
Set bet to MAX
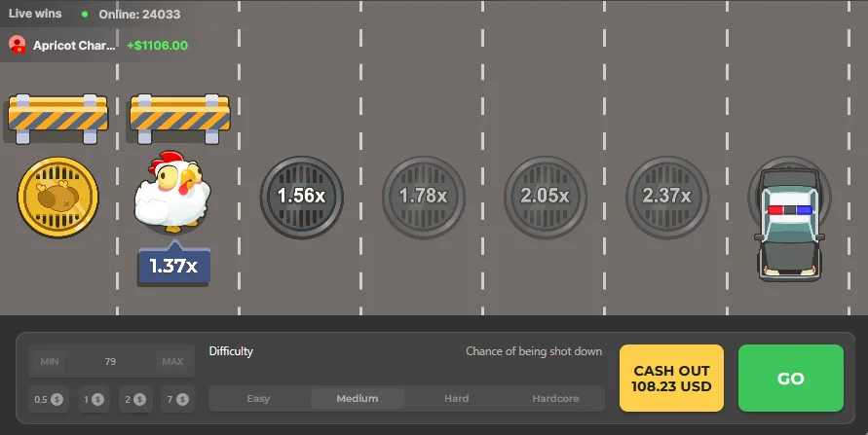coord(172,361)
